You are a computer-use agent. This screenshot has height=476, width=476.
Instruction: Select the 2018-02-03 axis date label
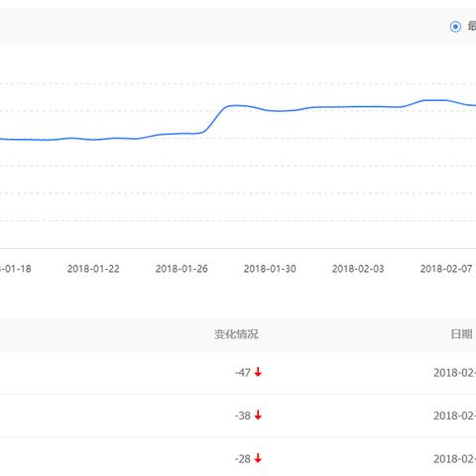pyautogui.click(x=358, y=269)
